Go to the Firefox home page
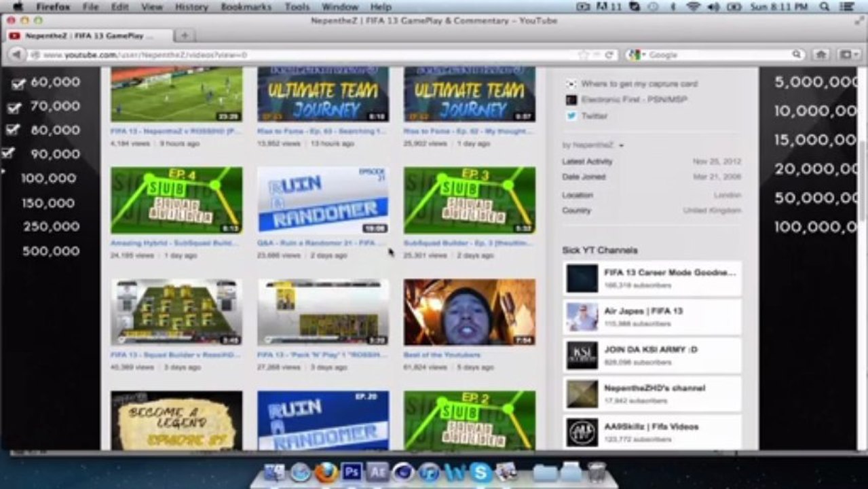 tap(821, 54)
